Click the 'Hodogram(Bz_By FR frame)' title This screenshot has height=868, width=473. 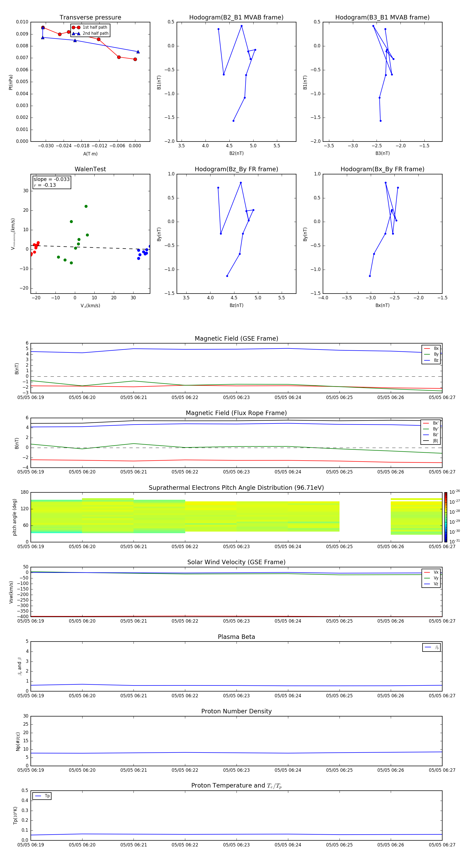click(x=236, y=169)
